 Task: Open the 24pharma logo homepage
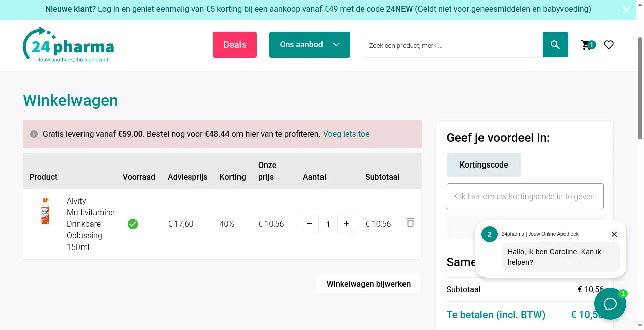click(68, 45)
